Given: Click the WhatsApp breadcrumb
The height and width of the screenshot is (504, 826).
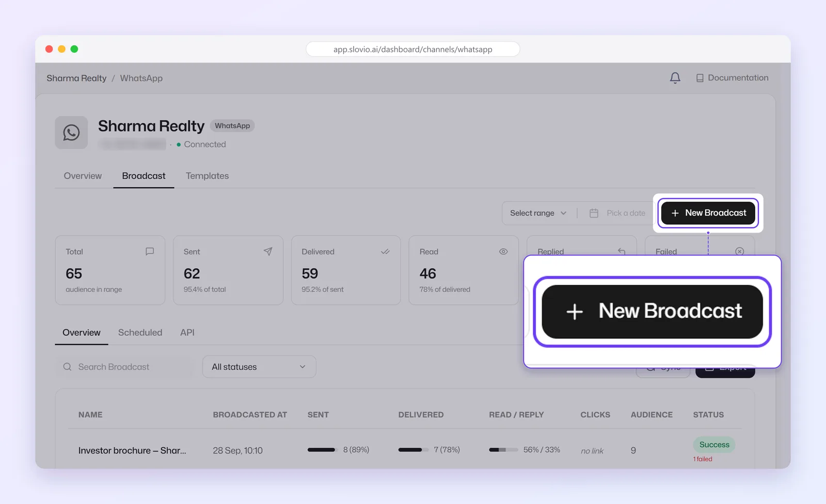Looking at the screenshot, I should [141, 78].
